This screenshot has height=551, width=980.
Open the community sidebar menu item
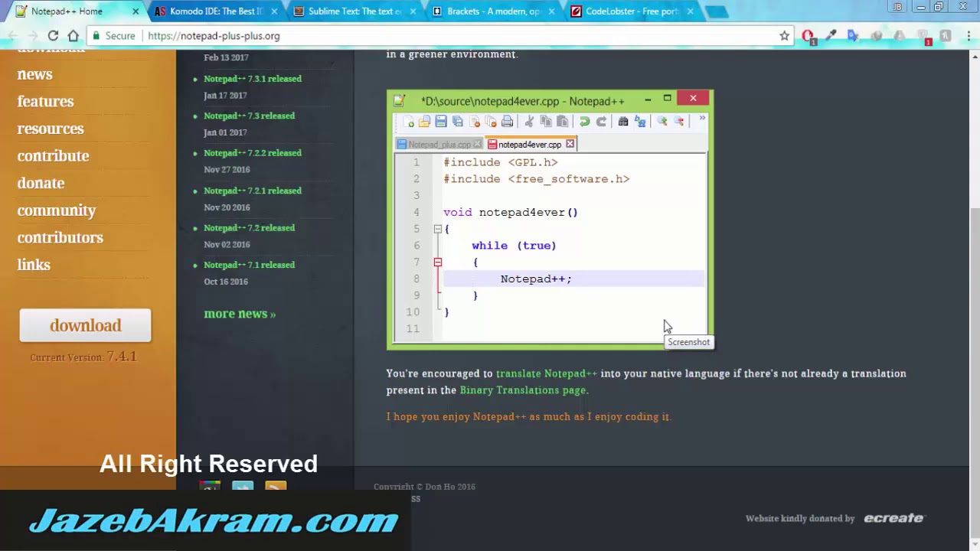click(x=57, y=210)
